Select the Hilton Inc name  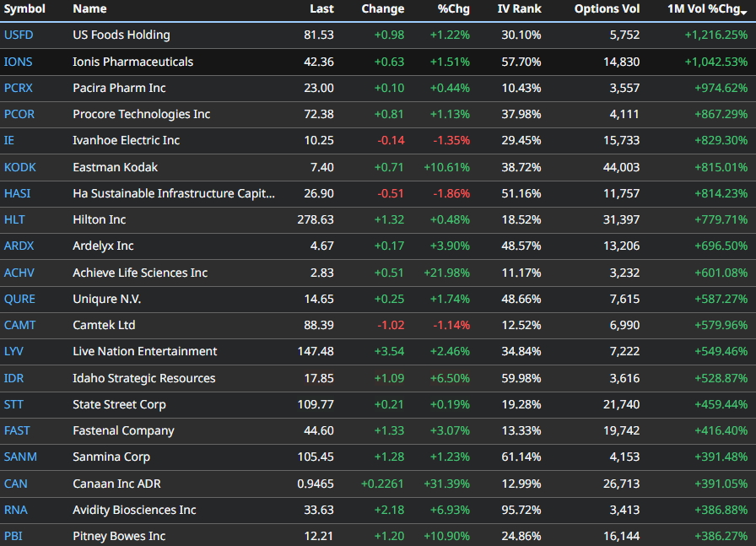pos(100,219)
